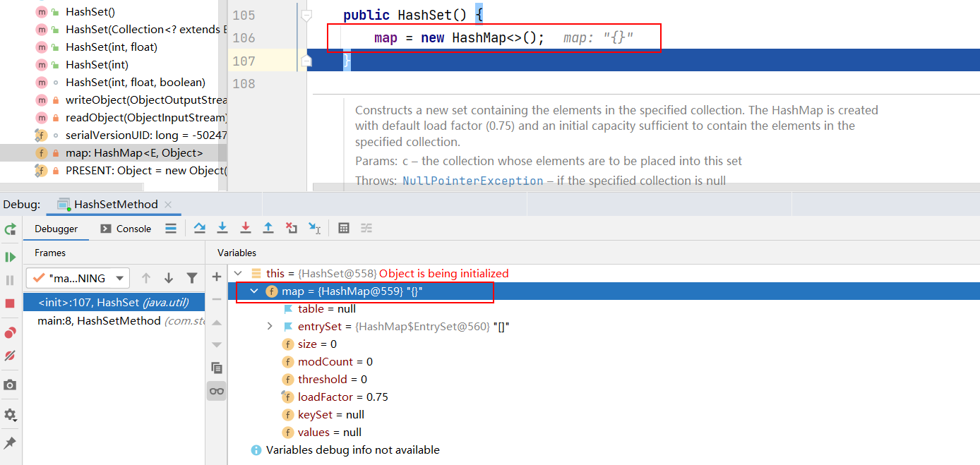Screen dimensions: 980x465
Task: Click the Drop Frame icon
Action: click(x=292, y=228)
